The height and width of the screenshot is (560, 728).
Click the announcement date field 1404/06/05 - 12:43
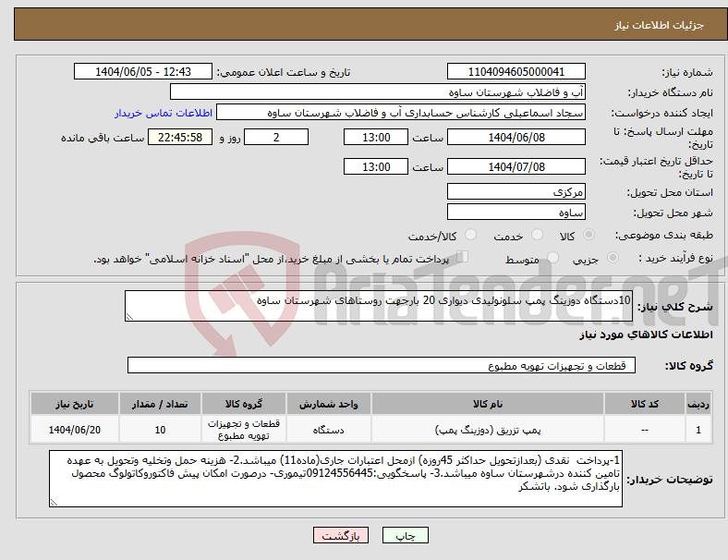[143, 71]
